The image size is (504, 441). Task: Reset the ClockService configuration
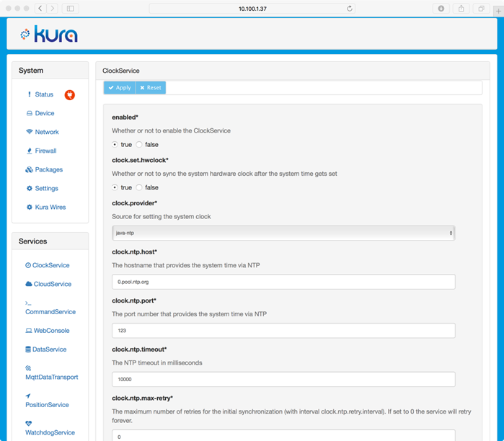[x=151, y=88]
